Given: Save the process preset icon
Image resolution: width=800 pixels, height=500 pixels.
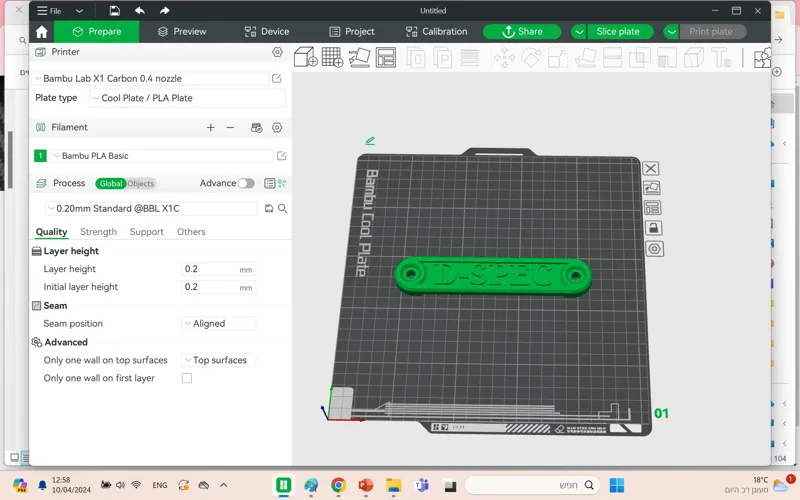Looking at the screenshot, I should 269,209.
